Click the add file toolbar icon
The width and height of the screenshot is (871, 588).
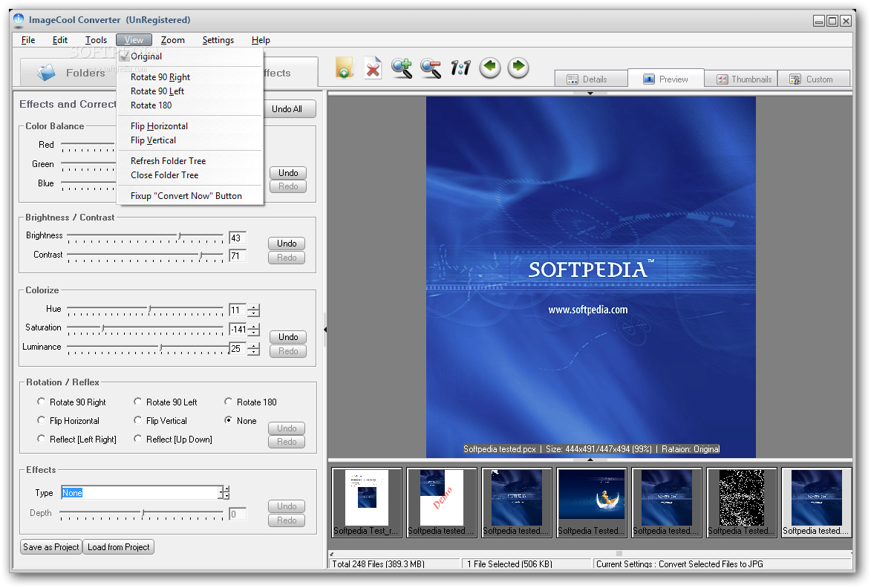345,68
